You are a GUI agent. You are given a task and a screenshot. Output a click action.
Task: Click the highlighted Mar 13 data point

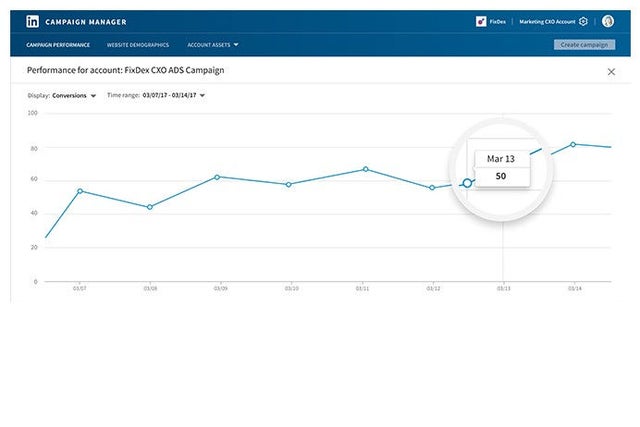(x=466, y=183)
